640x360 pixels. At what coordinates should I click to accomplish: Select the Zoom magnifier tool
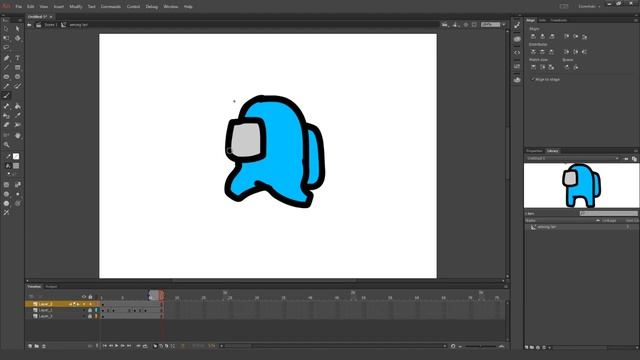click(6, 145)
